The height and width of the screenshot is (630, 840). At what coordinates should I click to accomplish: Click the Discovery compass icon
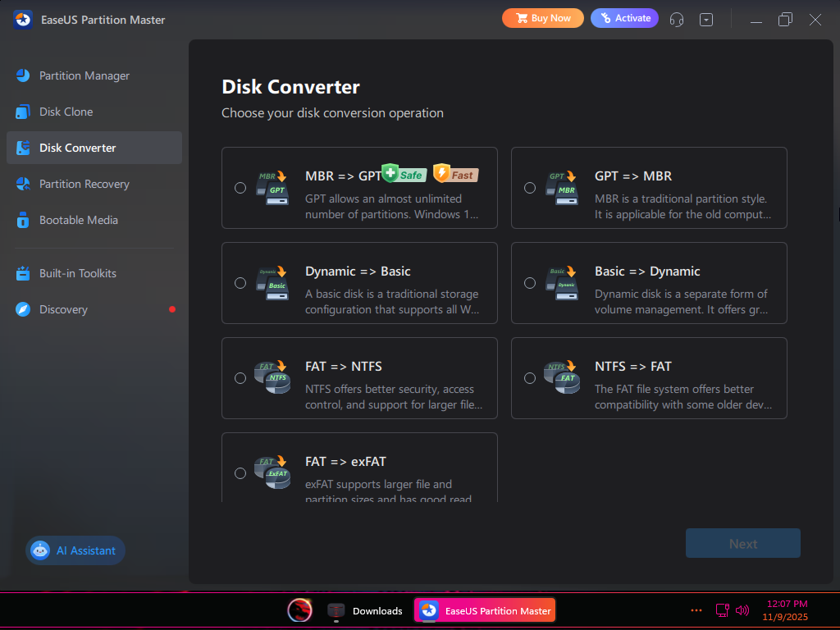click(23, 309)
